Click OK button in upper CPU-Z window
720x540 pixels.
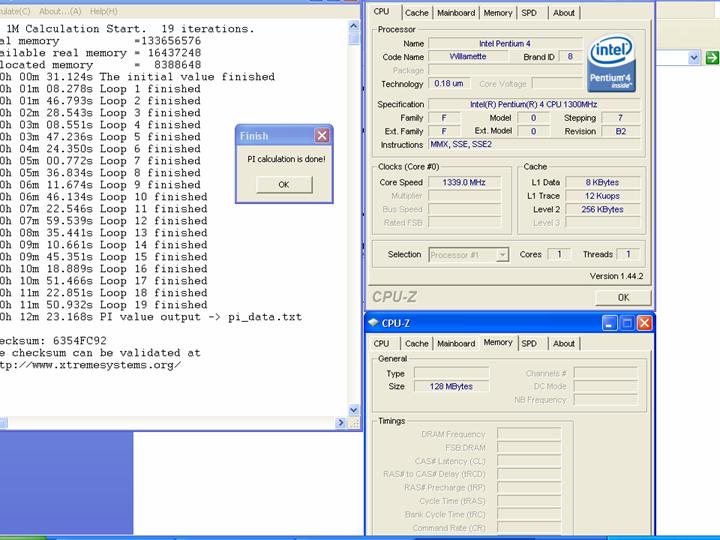click(x=623, y=298)
